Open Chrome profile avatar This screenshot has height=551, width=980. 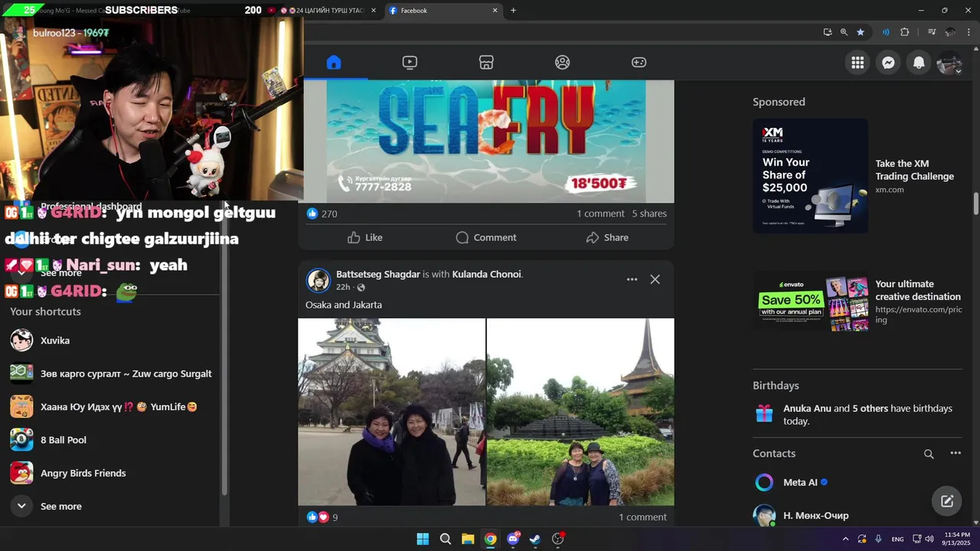[950, 32]
